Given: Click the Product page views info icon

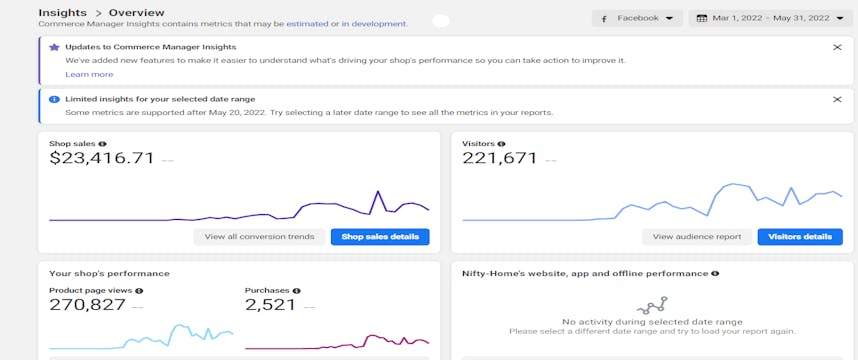Looking at the screenshot, I should coord(140,291).
